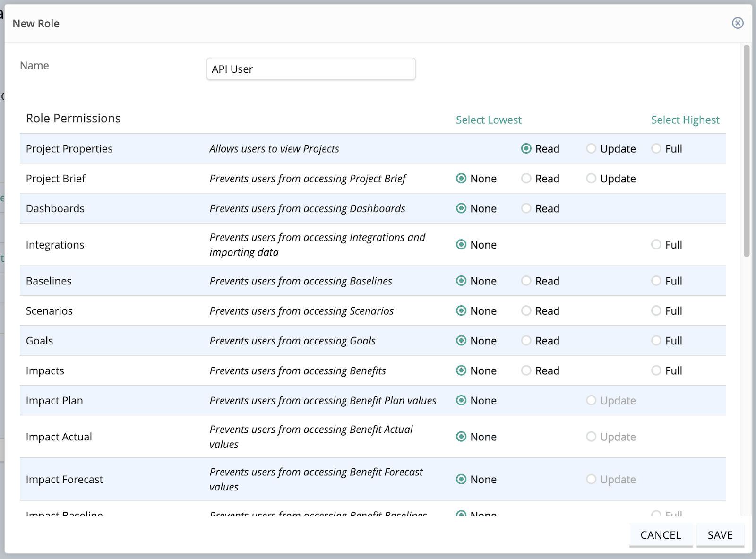Give Full permission on Baselines

[656, 281]
